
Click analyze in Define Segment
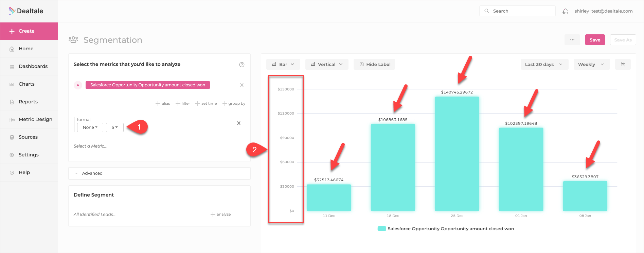(221, 215)
